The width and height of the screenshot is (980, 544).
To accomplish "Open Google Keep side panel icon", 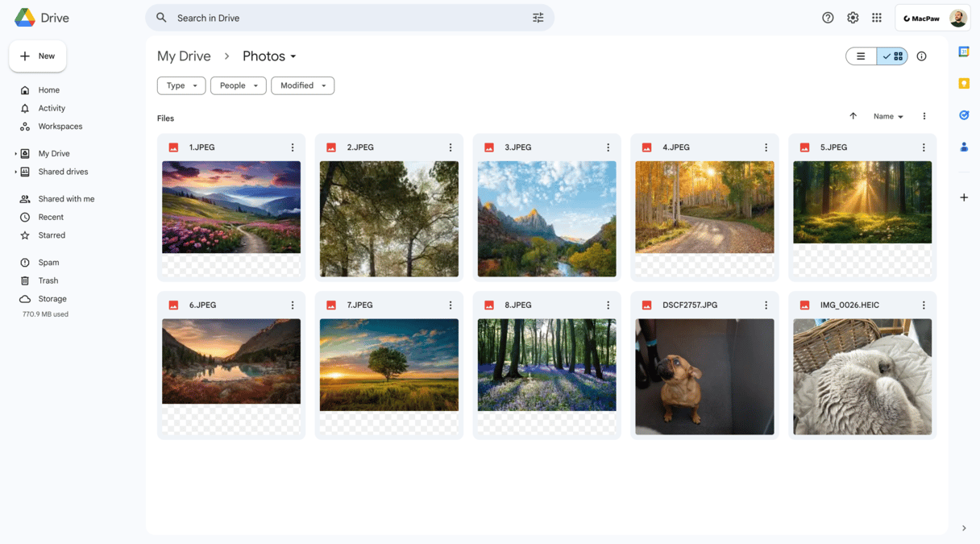I will tap(964, 84).
